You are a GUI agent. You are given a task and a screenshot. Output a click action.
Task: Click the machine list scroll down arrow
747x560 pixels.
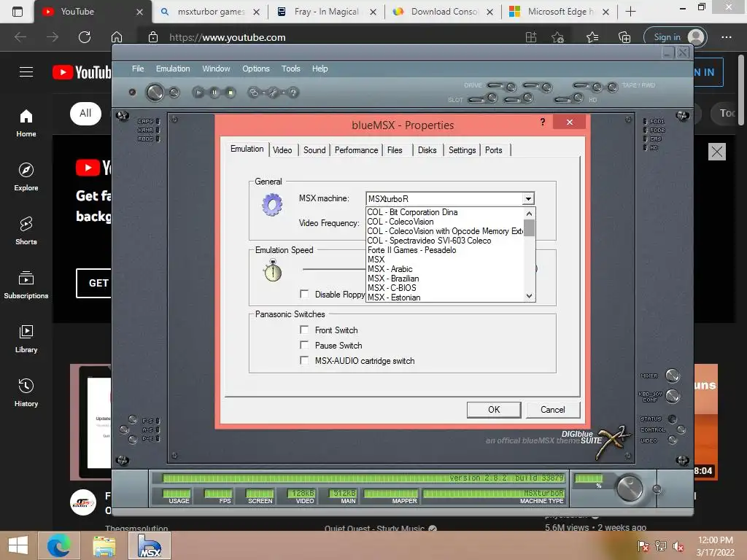click(x=529, y=296)
